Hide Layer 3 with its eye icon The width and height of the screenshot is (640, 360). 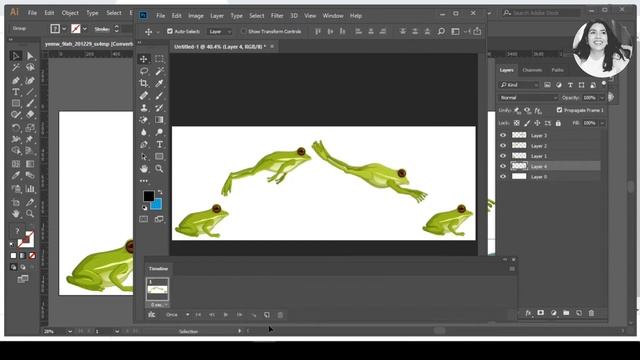(503, 135)
